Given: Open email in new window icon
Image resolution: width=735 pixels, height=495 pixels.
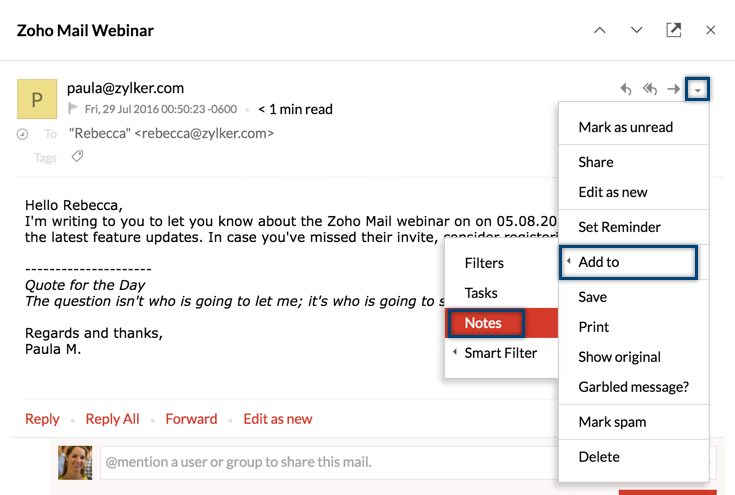Looking at the screenshot, I should coord(674,30).
